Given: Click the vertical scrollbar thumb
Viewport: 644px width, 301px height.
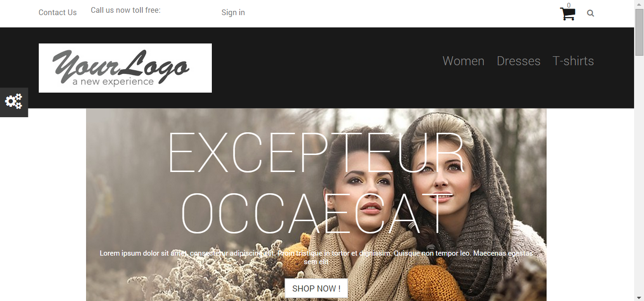Looking at the screenshot, I should [x=639, y=32].
